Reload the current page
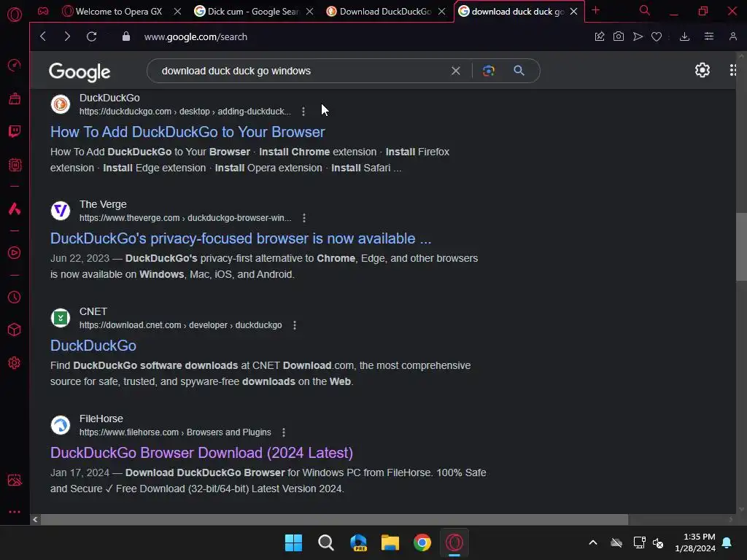Screen dimensions: 747x560 [91, 36]
